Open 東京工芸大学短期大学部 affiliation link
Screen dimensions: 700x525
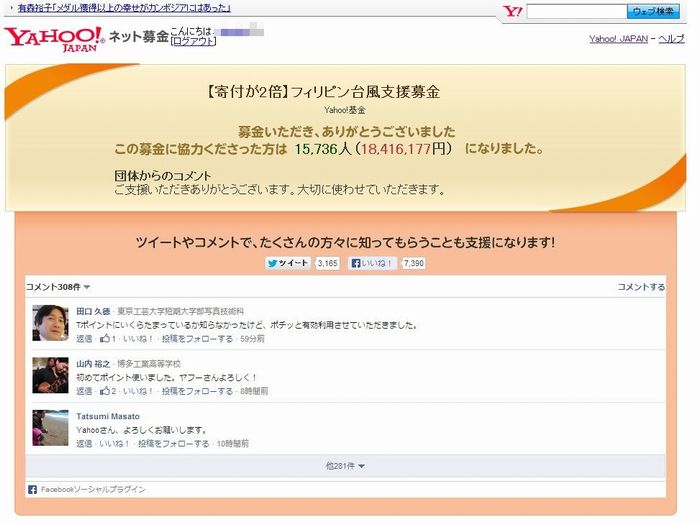[x=180, y=311]
